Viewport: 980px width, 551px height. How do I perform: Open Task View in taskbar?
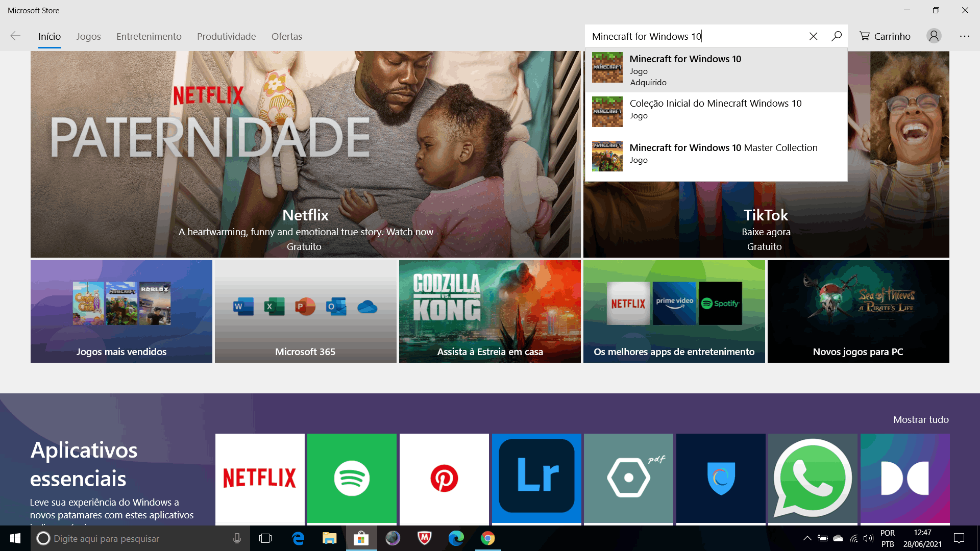tap(265, 538)
